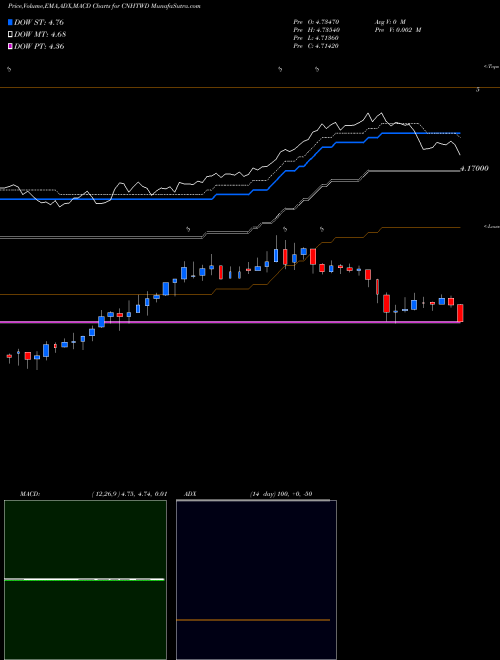500x660 pixels.
Task: Click the '<Tops' label on right edge
Action: [x=491, y=67]
